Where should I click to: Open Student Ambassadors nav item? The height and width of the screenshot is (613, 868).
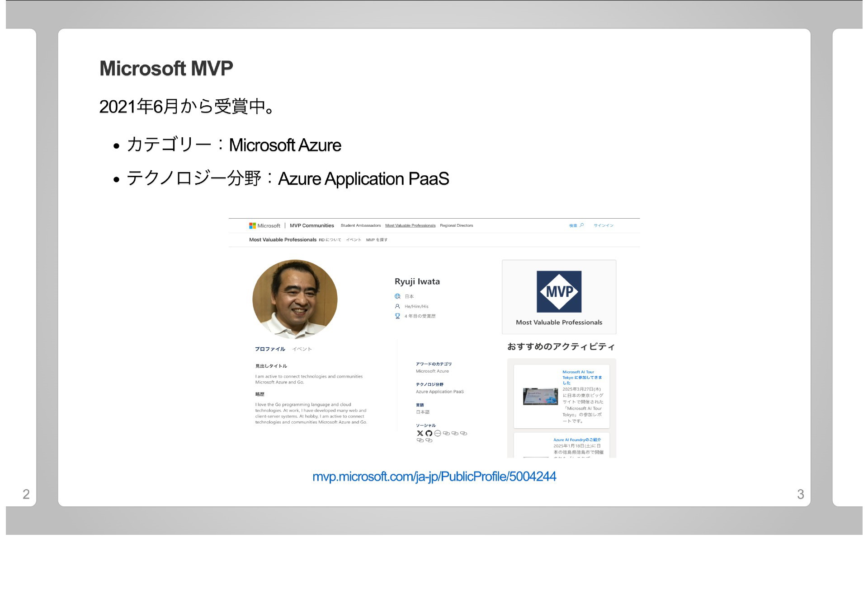pyautogui.click(x=361, y=225)
